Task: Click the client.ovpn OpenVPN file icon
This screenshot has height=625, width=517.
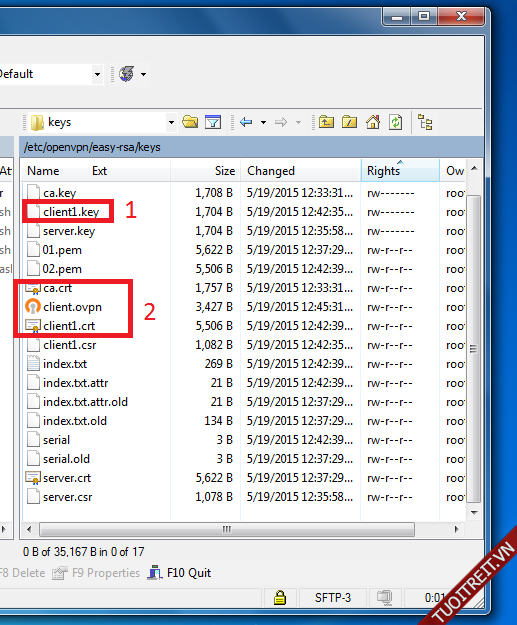Action: tap(33, 307)
